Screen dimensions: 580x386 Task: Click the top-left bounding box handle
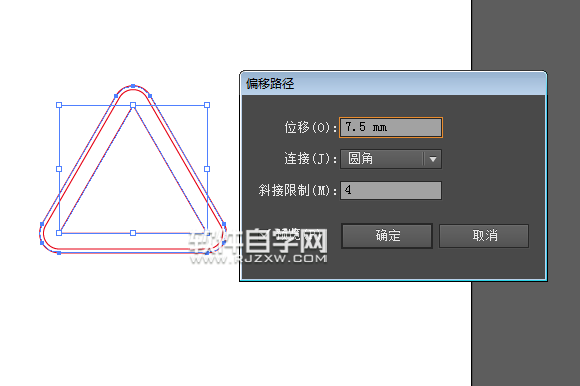pos(59,105)
